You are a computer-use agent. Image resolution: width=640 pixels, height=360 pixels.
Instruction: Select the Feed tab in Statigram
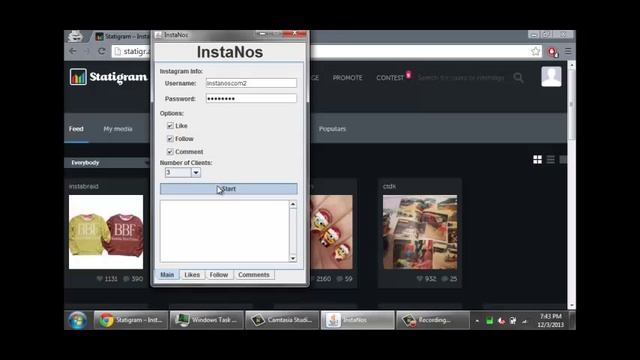(x=76, y=129)
